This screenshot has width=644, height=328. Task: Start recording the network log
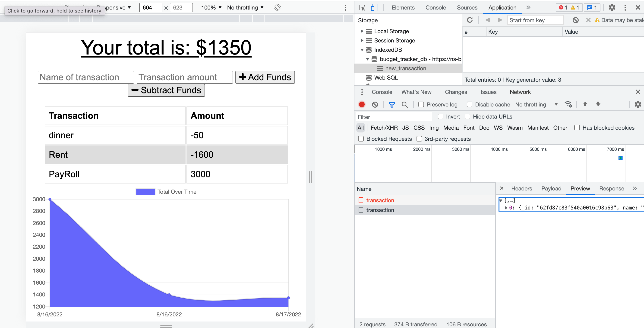[362, 104]
